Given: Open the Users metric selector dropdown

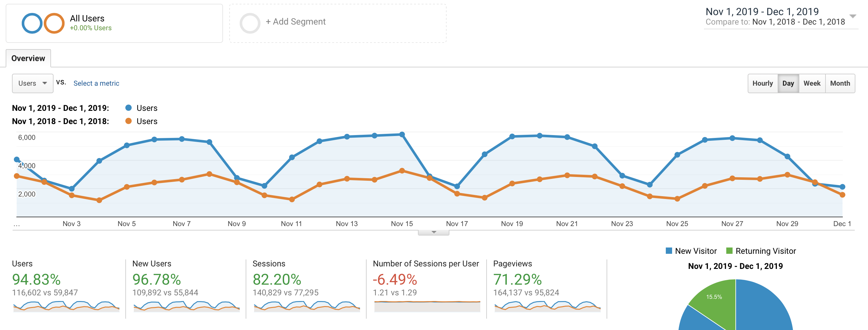Looking at the screenshot, I should [x=32, y=83].
